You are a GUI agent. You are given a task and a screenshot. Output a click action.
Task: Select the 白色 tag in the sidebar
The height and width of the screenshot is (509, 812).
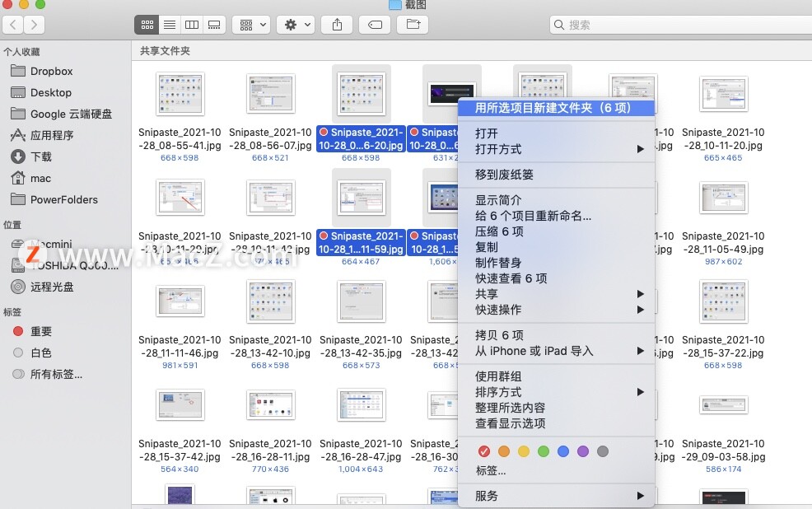click(44, 353)
